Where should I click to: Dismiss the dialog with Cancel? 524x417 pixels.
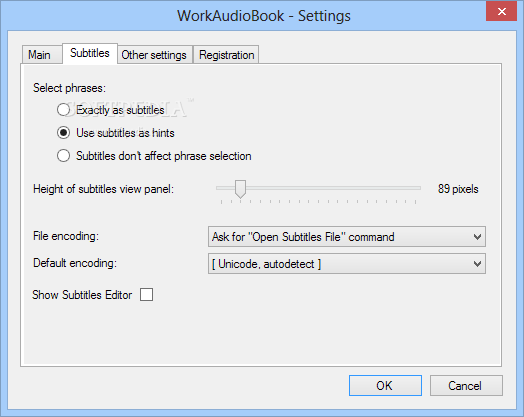click(x=466, y=386)
